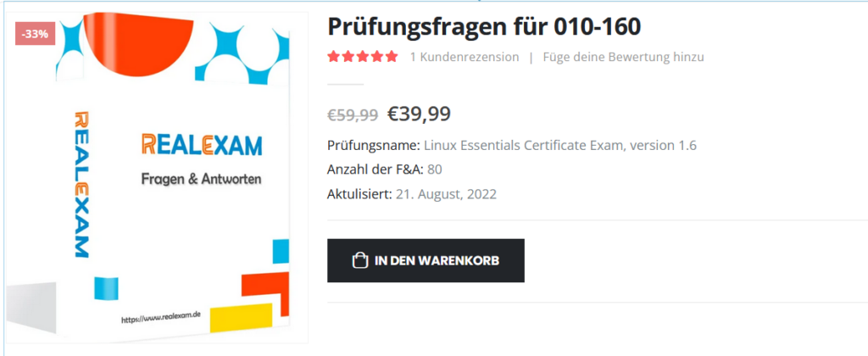
Task: Click the crossed-out €59,99 price
Action: pyautogui.click(x=353, y=114)
